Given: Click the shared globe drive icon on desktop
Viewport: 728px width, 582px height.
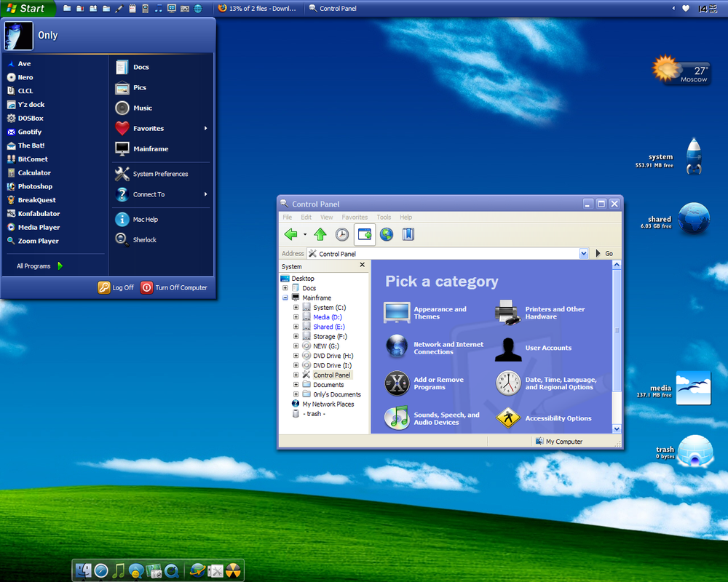Looking at the screenshot, I should [x=694, y=218].
